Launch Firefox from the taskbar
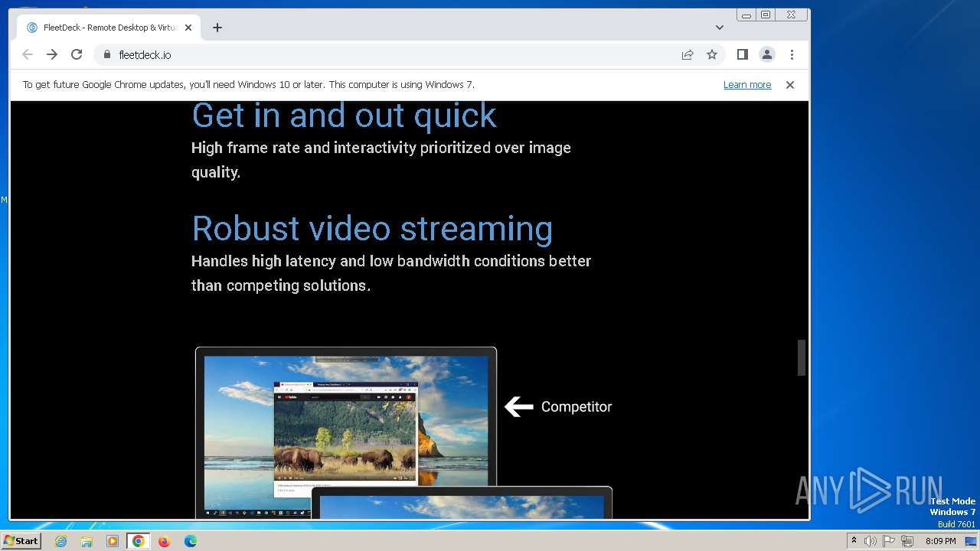The width and height of the screenshot is (980, 551). 164,541
